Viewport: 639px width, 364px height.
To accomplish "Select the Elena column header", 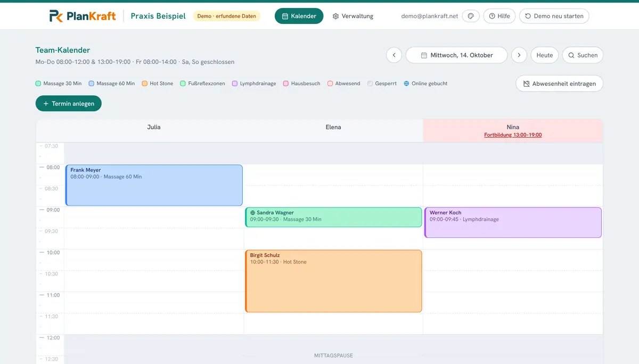I will 333,127.
